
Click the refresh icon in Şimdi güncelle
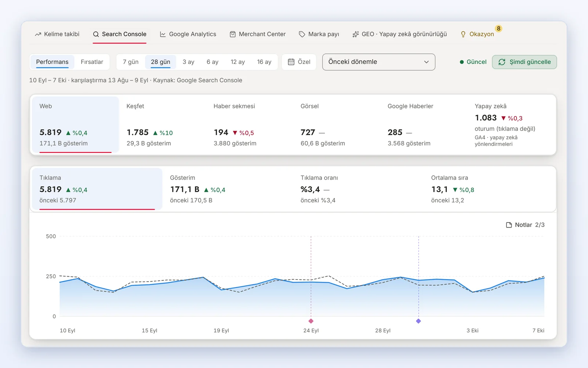tap(502, 62)
